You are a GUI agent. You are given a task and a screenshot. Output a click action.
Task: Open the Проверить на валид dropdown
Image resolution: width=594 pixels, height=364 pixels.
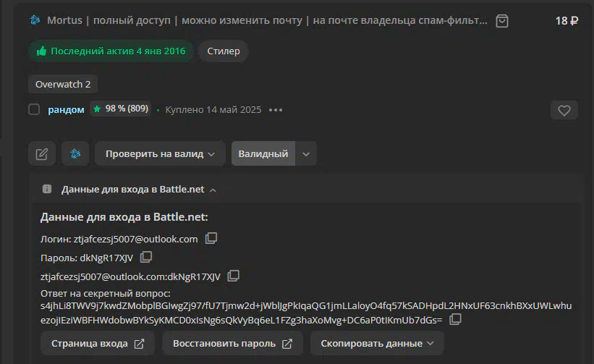click(x=160, y=154)
